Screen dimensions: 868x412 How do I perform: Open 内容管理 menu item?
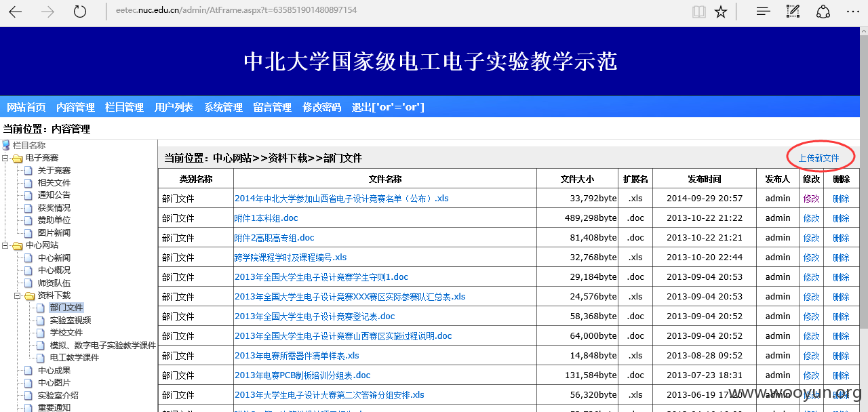(75, 107)
